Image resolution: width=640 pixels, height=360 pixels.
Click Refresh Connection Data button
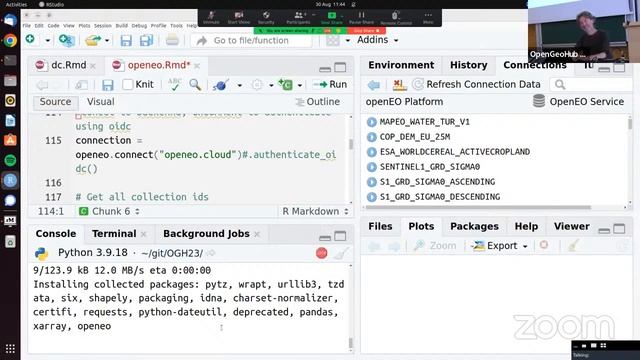pos(476,84)
